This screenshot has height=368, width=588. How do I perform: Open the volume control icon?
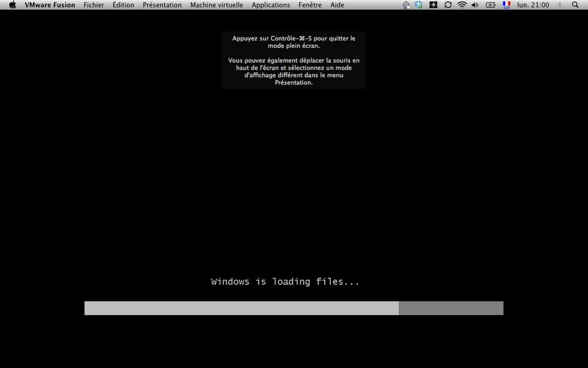475,5
